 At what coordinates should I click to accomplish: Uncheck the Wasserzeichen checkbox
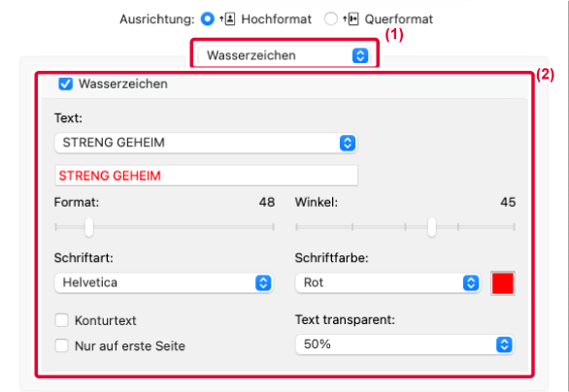(x=66, y=83)
